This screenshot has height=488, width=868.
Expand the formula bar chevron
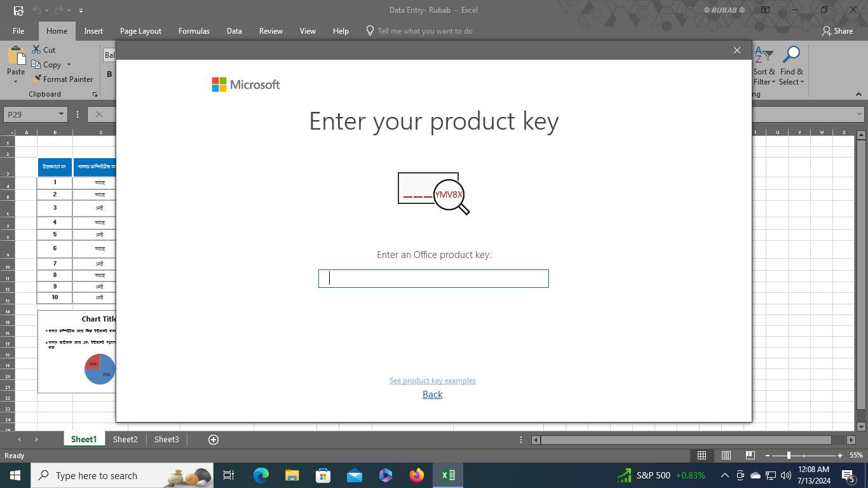point(859,114)
